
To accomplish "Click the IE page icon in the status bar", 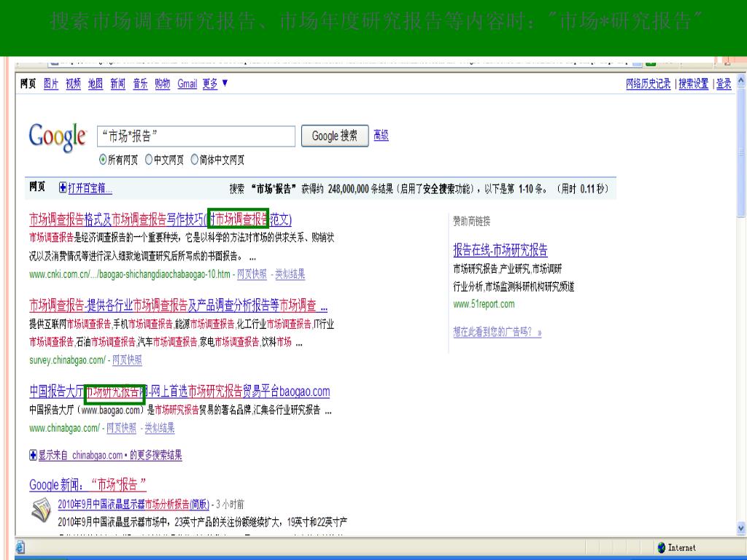I will [20, 548].
